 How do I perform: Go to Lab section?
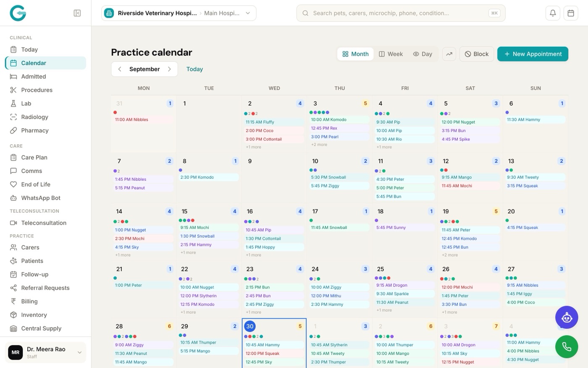[x=45, y=103]
